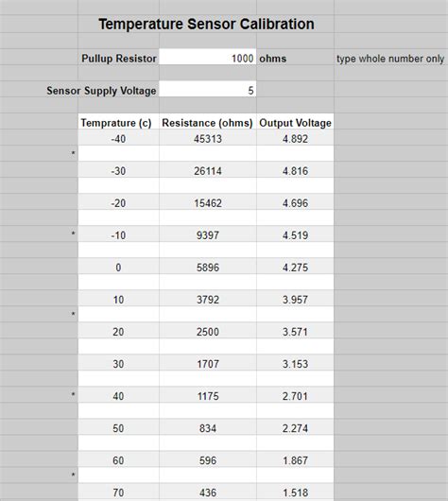The image size is (448, 501).
Task: Select the Pullup Resistor value cell
Action: (207, 57)
